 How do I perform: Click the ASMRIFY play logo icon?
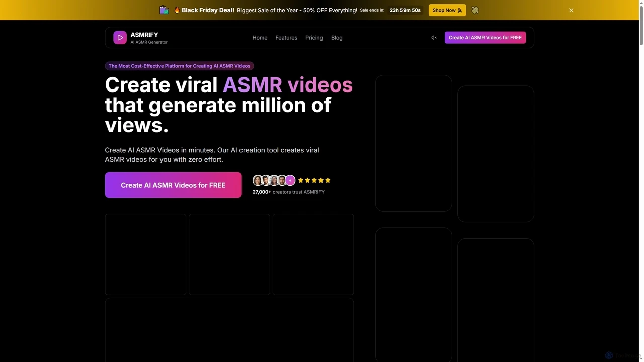[x=120, y=38]
